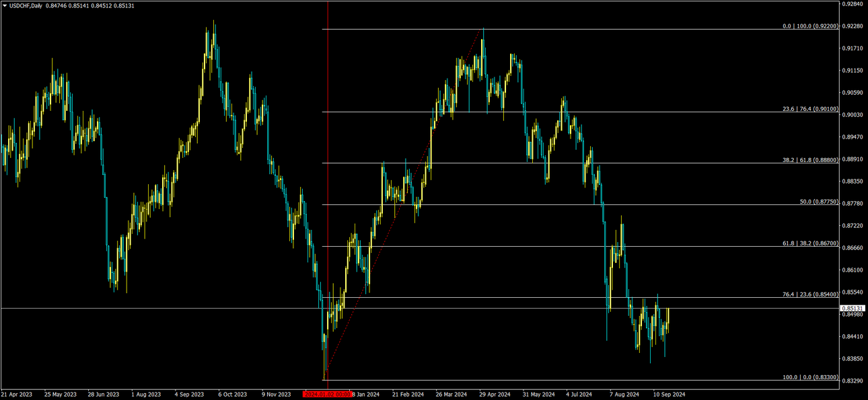Click the 0.92840 price scale label

coord(852,4)
